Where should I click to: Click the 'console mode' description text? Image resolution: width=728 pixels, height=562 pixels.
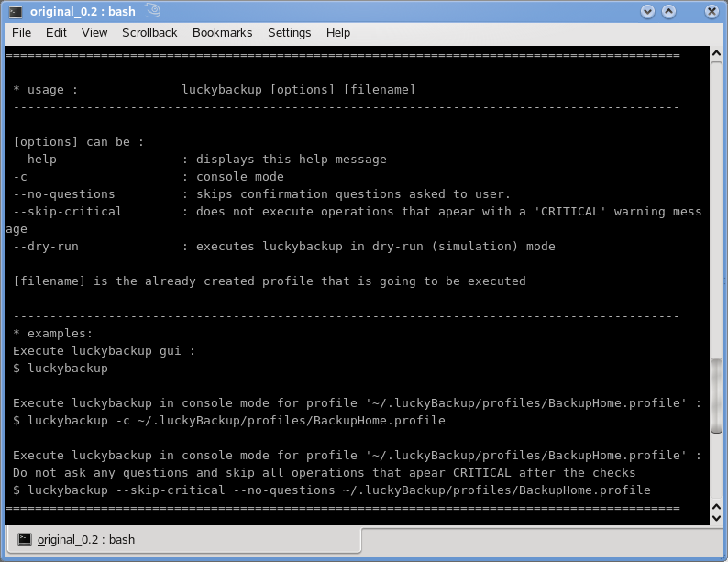[x=240, y=177]
